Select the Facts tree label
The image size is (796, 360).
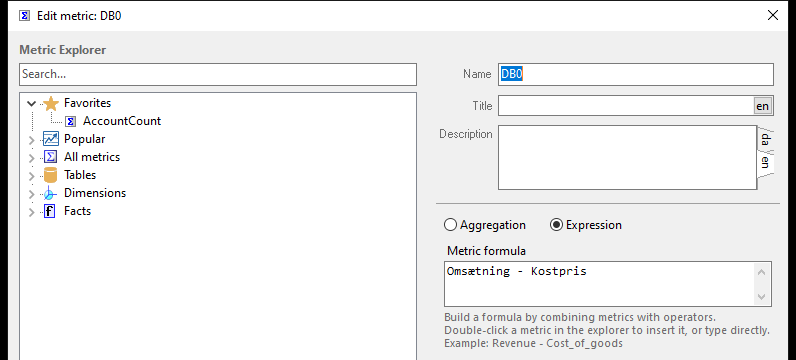[77, 211]
